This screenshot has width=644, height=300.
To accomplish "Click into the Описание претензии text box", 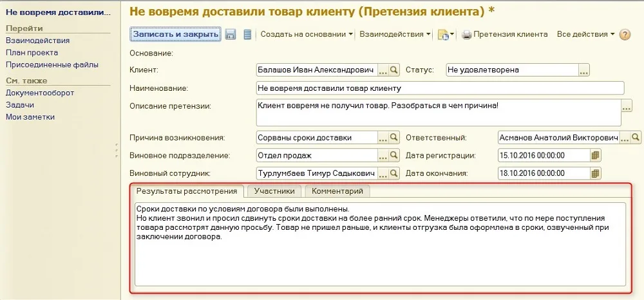I will (x=438, y=113).
